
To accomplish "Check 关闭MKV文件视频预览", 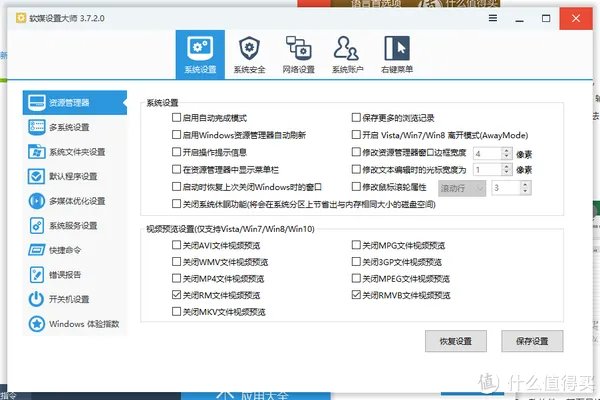I will click(176, 312).
